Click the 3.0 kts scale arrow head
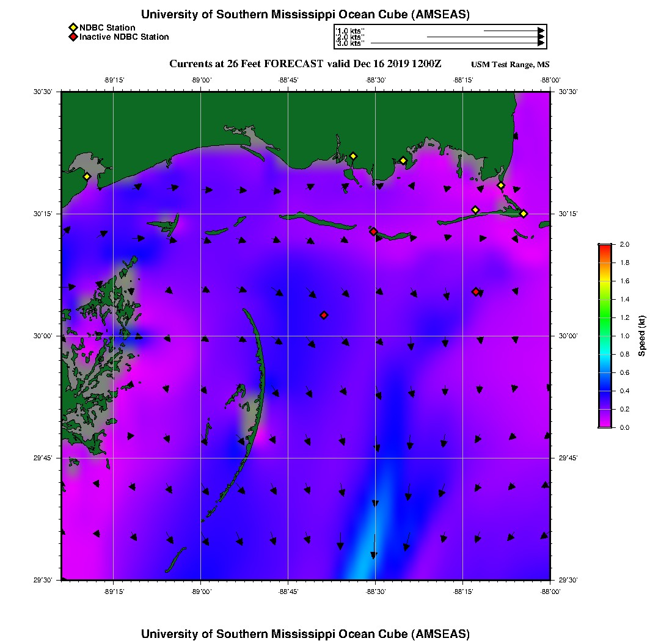 (541, 43)
